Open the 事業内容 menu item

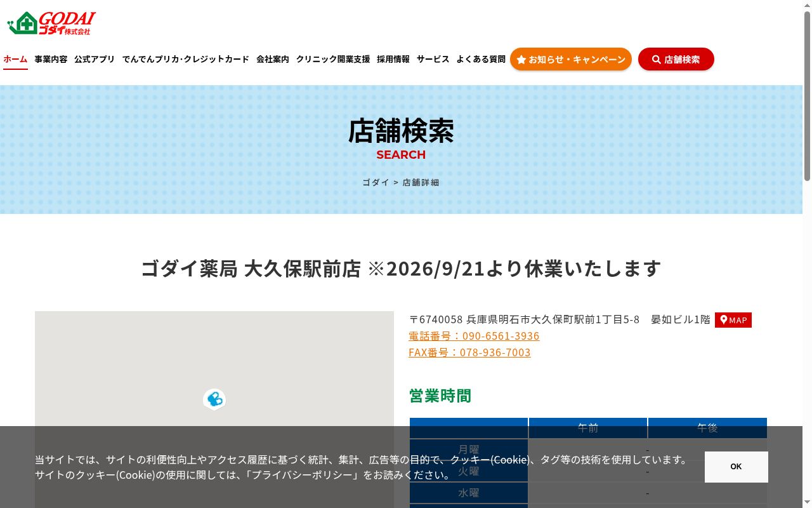[51, 59]
